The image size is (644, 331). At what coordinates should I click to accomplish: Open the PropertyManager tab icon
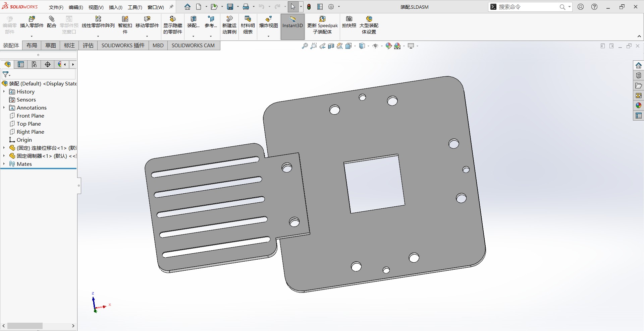click(x=21, y=64)
